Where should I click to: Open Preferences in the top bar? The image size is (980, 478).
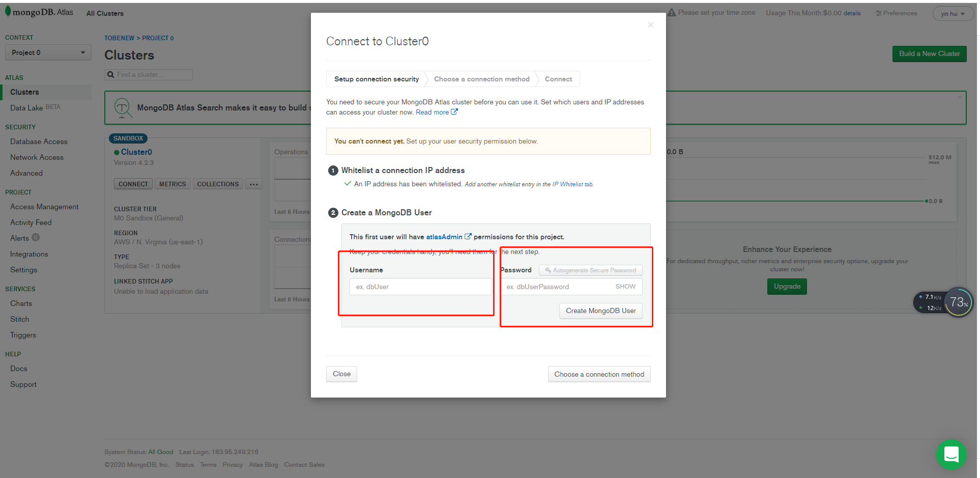click(897, 13)
